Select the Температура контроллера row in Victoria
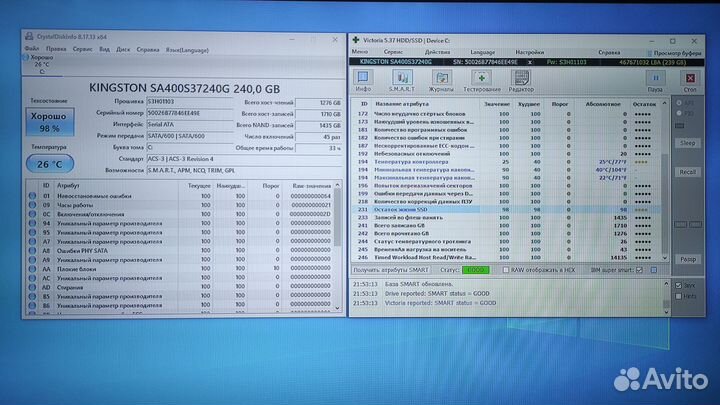This screenshot has height=405, width=720. click(x=506, y=162)
